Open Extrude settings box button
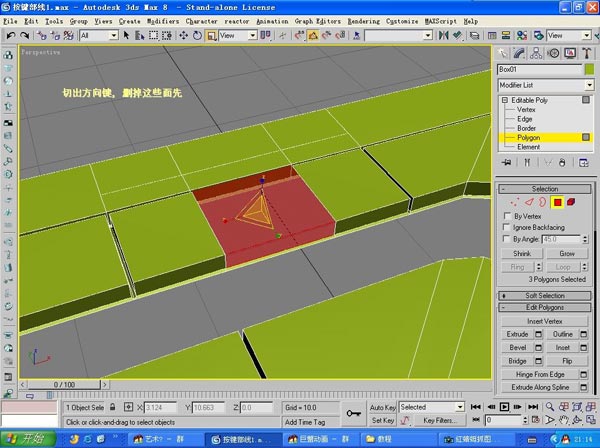Image resolution: width=600 pixels, height=448 pixels. (538, 334)
